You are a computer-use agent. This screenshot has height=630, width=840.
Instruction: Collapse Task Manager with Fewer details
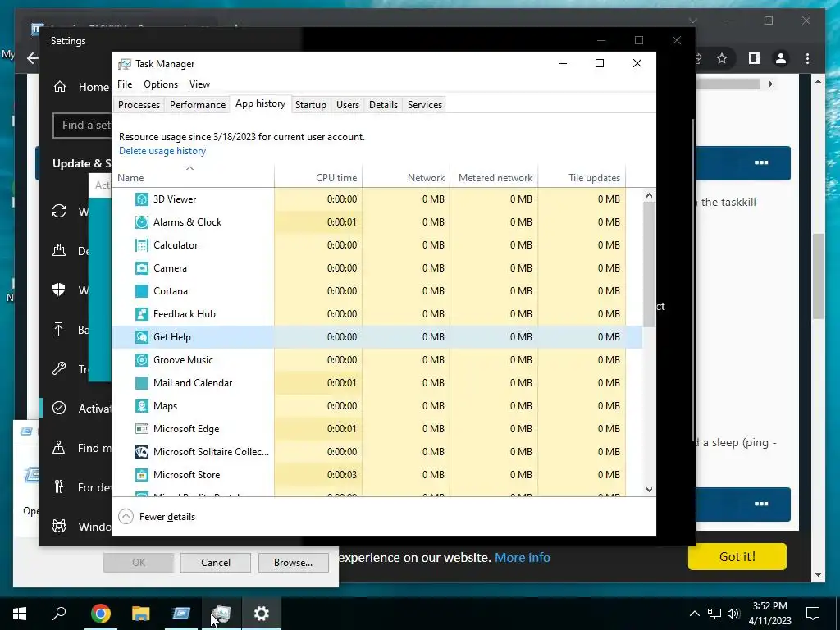(157, 517)
